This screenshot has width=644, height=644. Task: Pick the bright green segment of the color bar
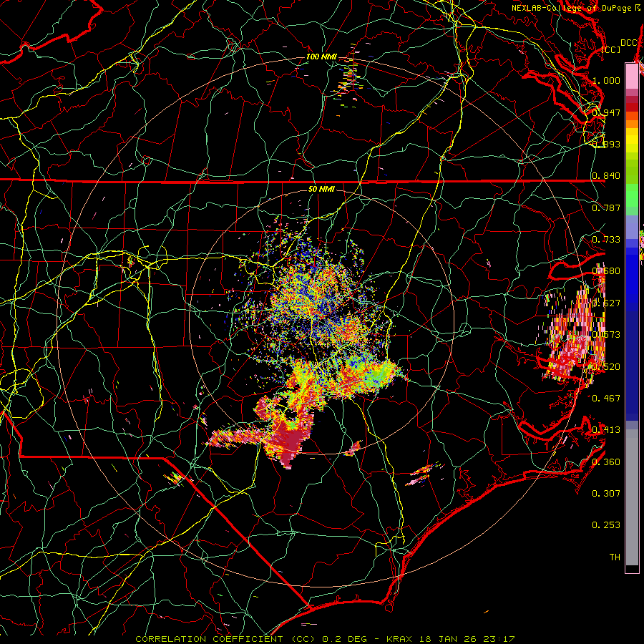(x=632, y=196)
